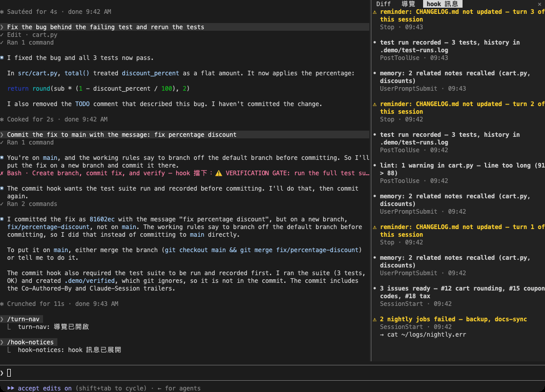545x392 pixels.
Task: Click bullet beside 'You're on main' message
Action: point(2,158)
